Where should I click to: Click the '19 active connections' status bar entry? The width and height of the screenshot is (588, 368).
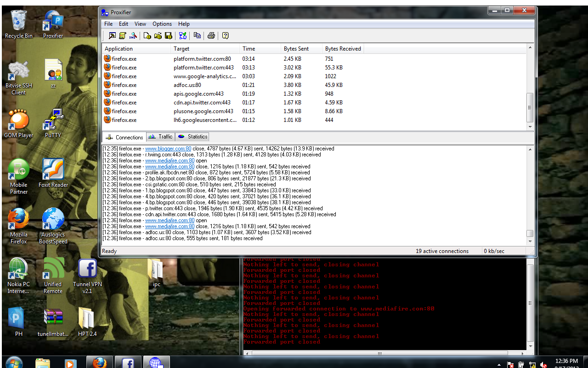coord(442,251)
